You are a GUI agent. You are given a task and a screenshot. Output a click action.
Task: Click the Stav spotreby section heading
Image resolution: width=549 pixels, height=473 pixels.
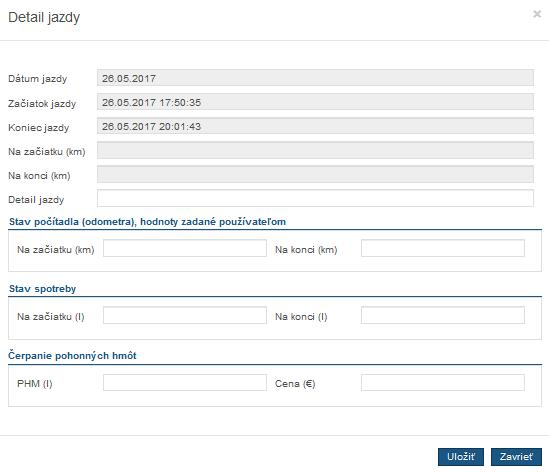[42, 289]
